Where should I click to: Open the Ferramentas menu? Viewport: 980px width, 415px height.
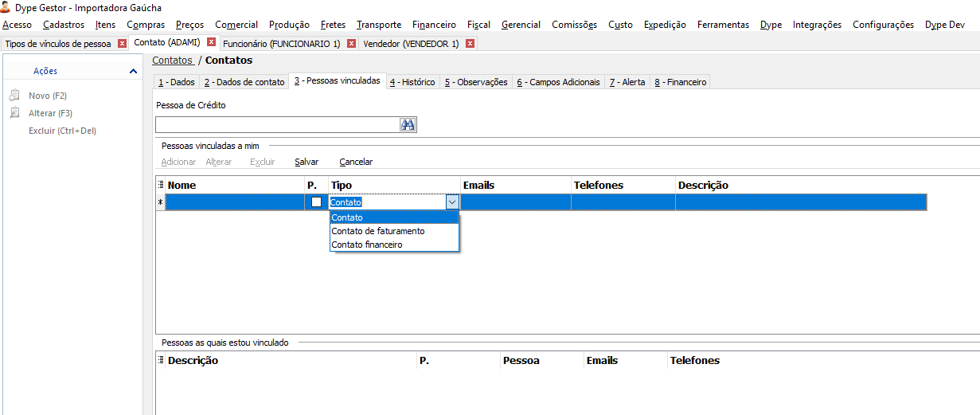click(723, 25)
